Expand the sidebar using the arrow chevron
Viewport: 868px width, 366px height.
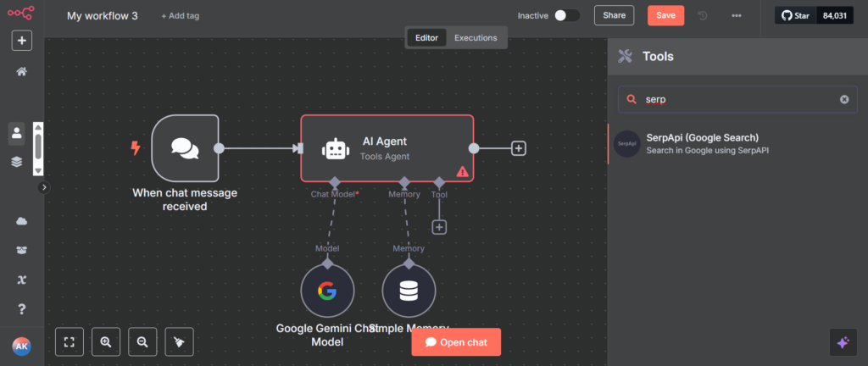pos(44,187)
